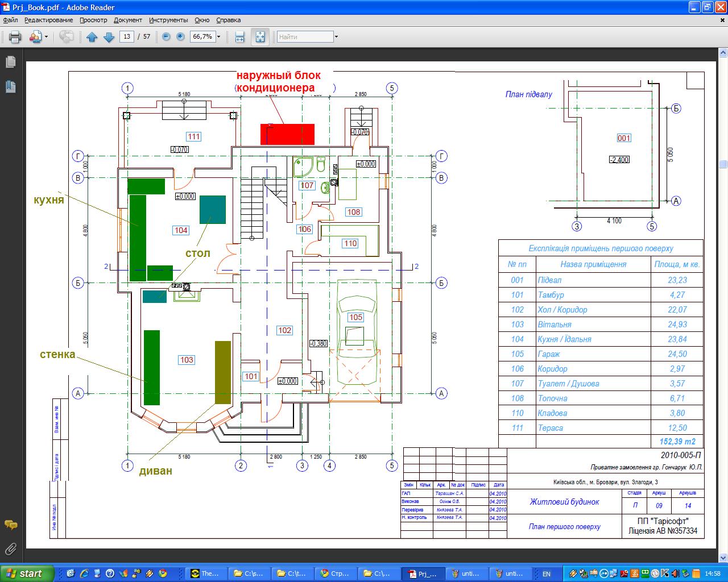Viewport: 728px width, 582px height.
Task: Click the Windows start button
Action: click(x=27, y=573)
